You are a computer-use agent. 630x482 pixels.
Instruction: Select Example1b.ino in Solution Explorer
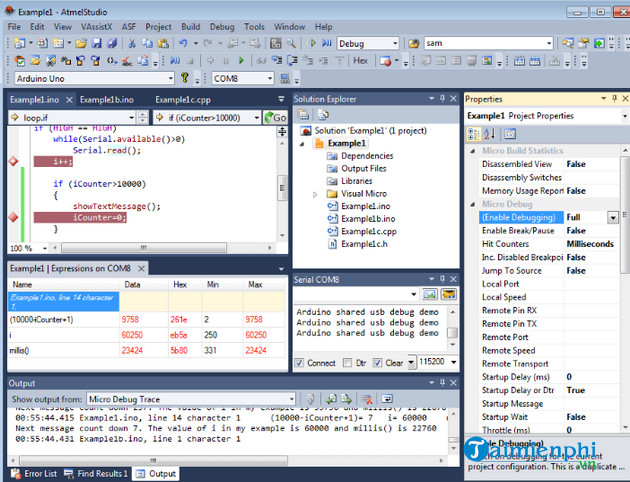[x=367, y=219]
